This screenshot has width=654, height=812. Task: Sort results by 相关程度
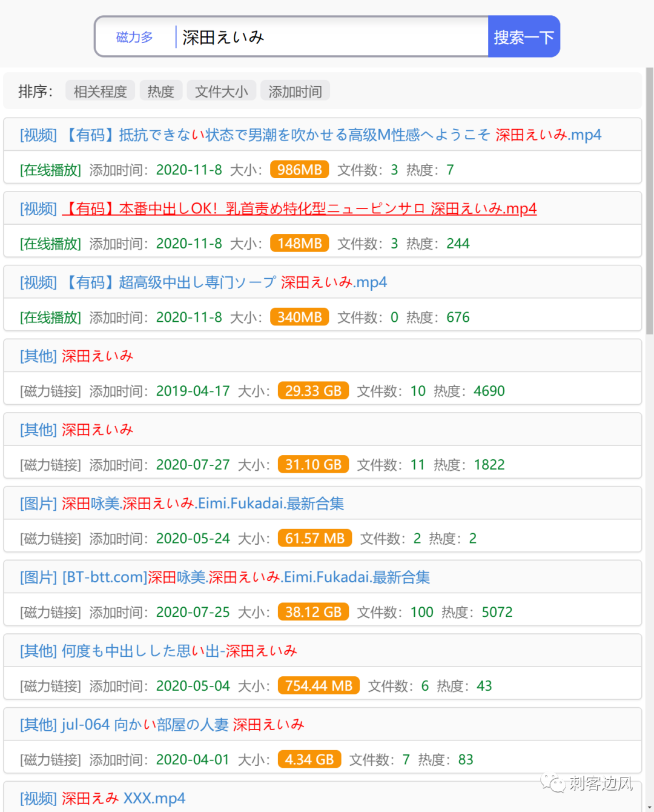pyautogui.click(x=100, y=92)
